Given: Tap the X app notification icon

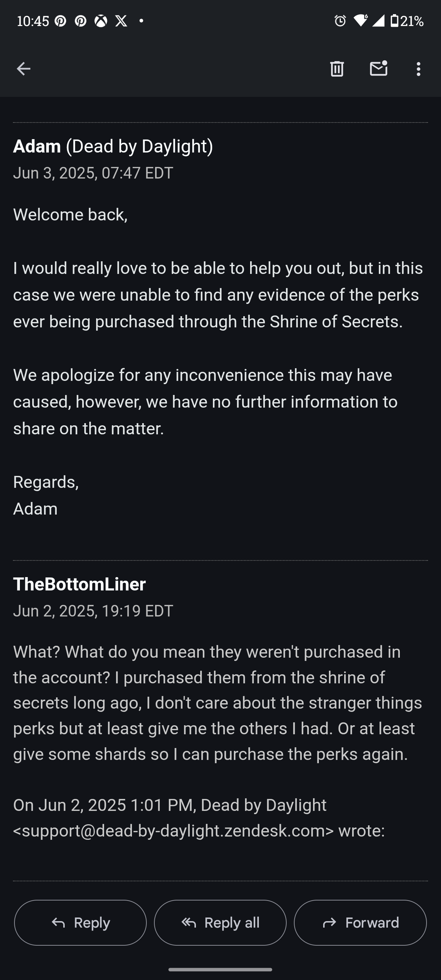Looking at the screenshot, I should coord(121,21).
